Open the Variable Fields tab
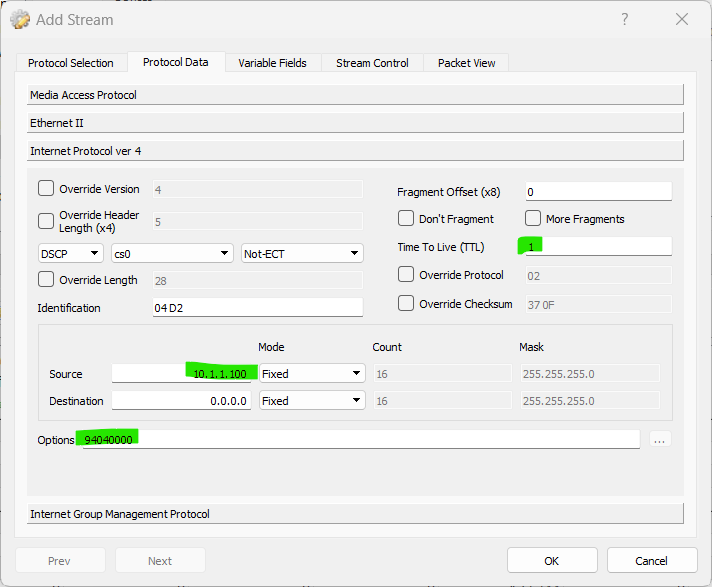 pos(272,63)
